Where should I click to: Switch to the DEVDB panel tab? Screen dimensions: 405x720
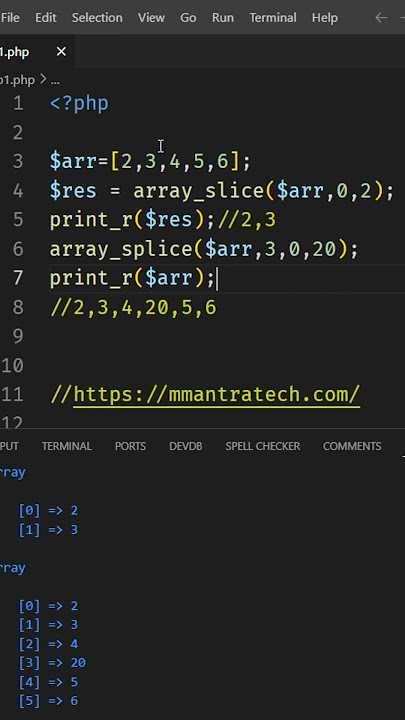point(186,446)
